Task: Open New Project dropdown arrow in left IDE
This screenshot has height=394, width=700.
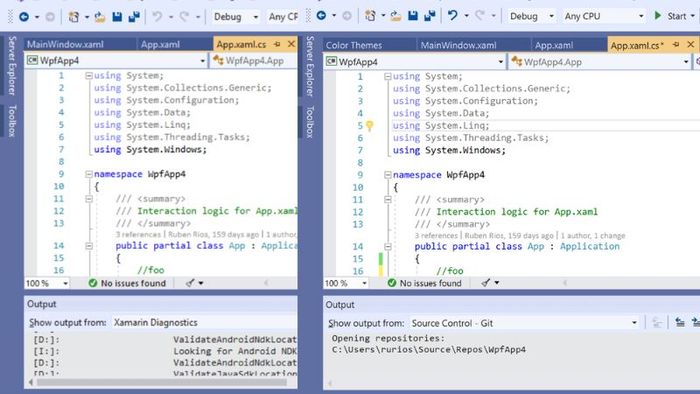Action: pyautogui.click(x=86, y=17)
